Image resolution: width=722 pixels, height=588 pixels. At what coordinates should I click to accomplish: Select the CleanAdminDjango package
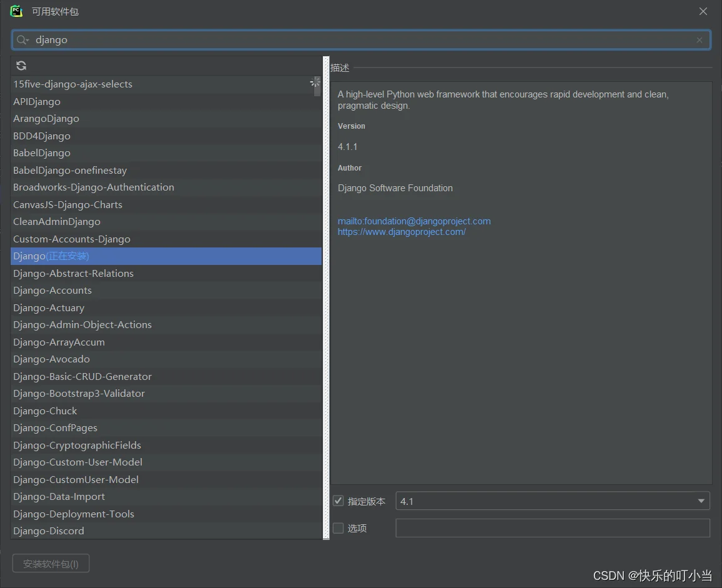point(166,222)
